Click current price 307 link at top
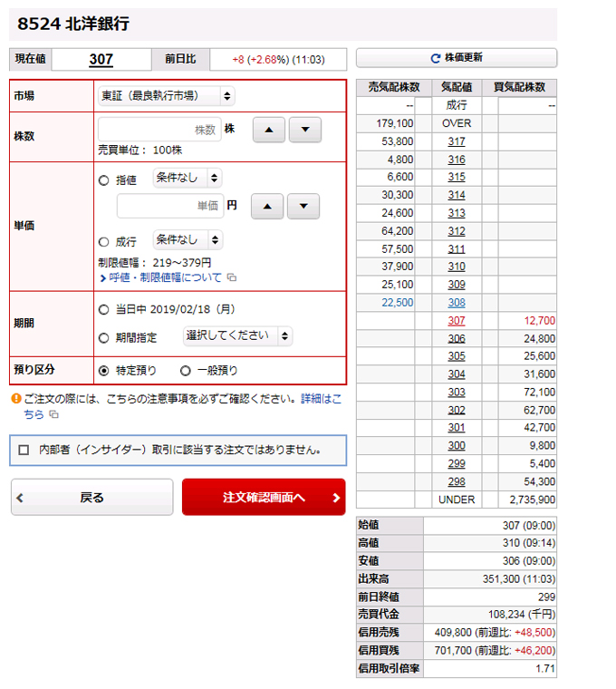 point(101,59)
